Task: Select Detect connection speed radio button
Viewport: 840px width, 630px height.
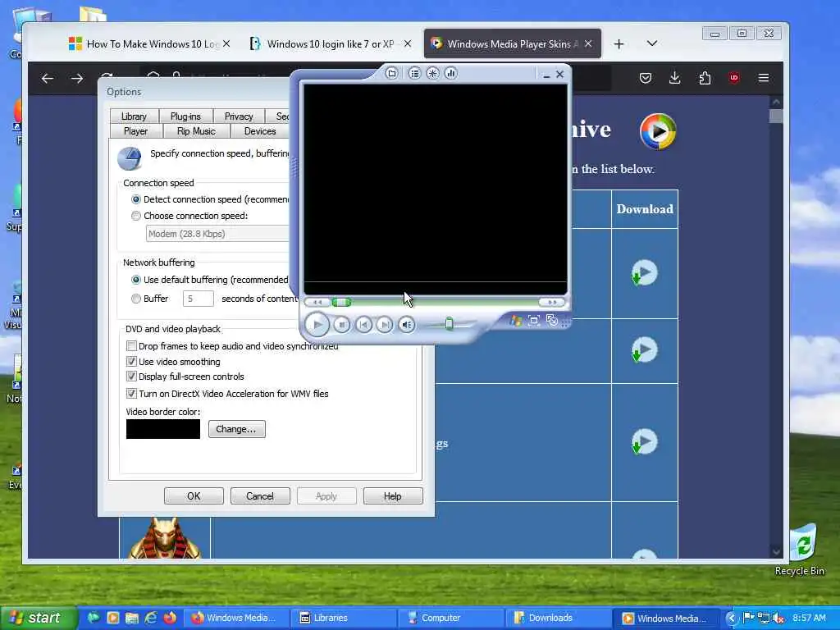Action: 136,199
